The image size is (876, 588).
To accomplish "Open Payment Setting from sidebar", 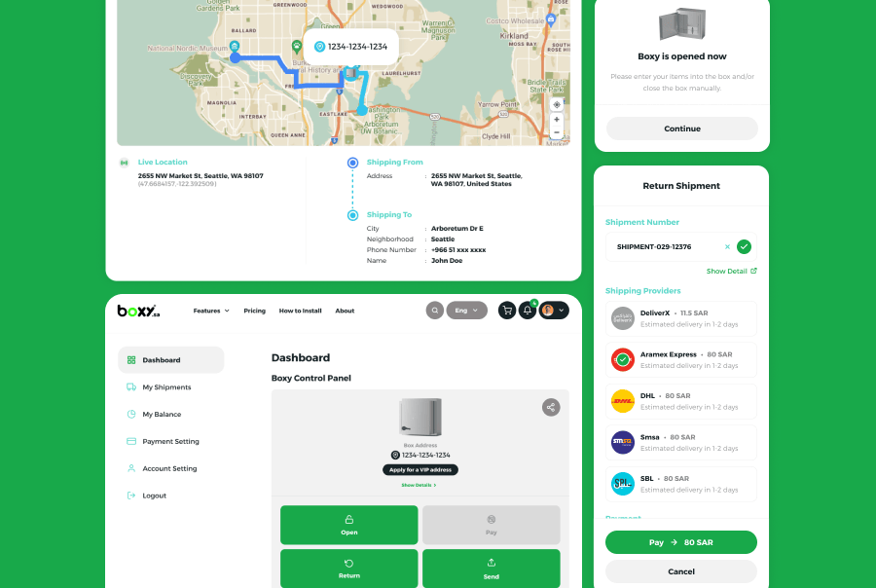I will pos(170,442).
